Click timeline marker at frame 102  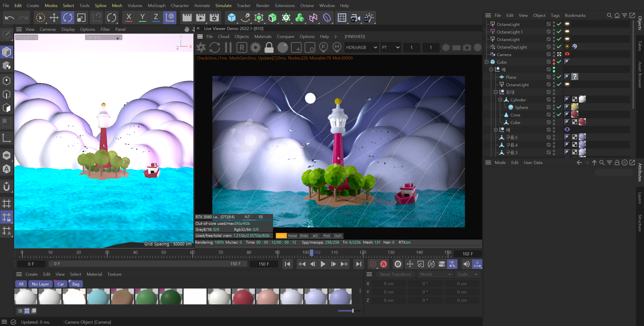point(312,253)
